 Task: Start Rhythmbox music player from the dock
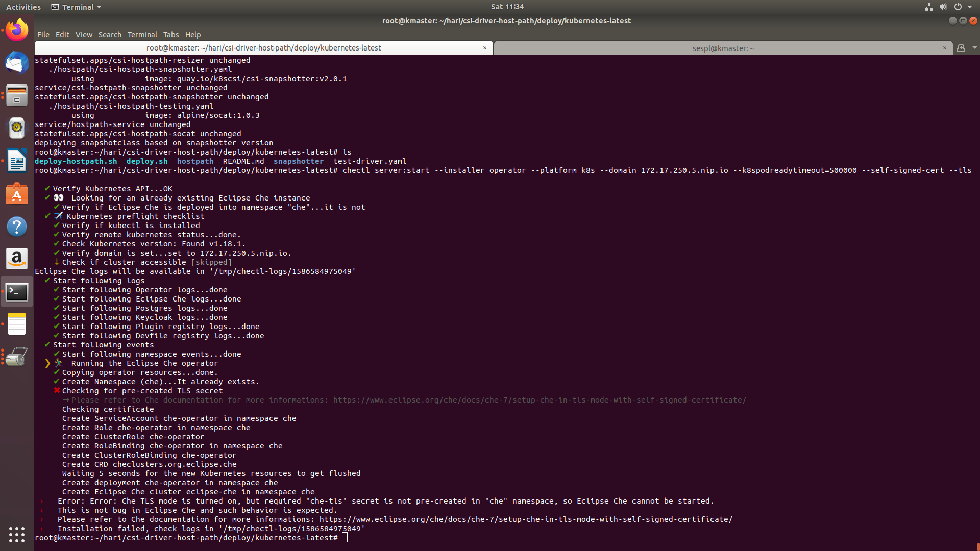17,128
